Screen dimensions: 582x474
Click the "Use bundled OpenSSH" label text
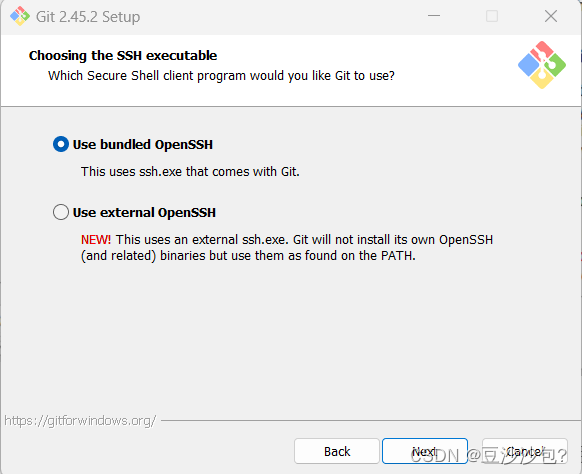click(143, 144)
